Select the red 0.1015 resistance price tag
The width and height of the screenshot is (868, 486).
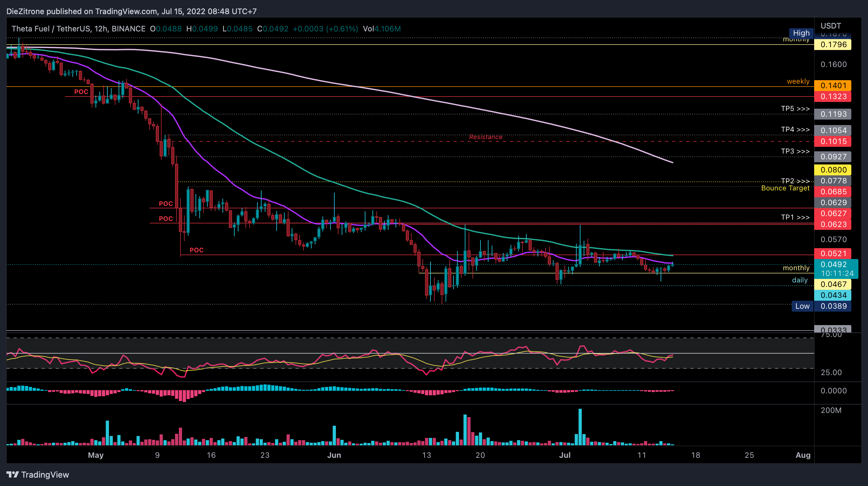click(x=833, y=141)
